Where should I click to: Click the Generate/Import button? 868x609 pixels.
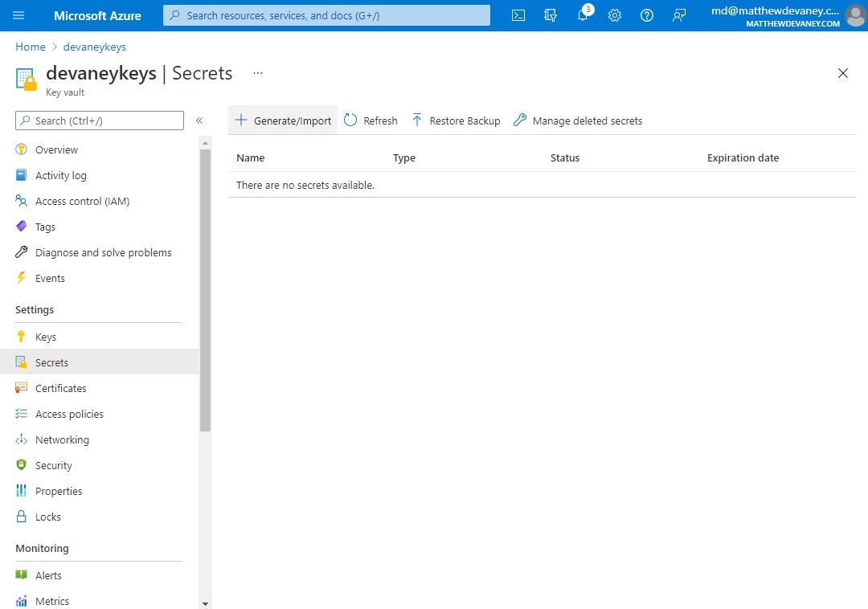click(x=283, y=120)
